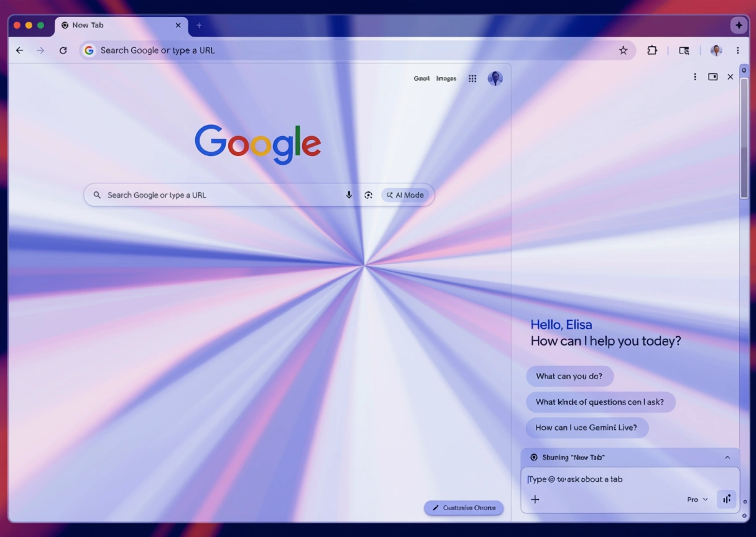Start voice search with the microphone icon
Viewport: 756px width, 537px height.
coord(349,195)
